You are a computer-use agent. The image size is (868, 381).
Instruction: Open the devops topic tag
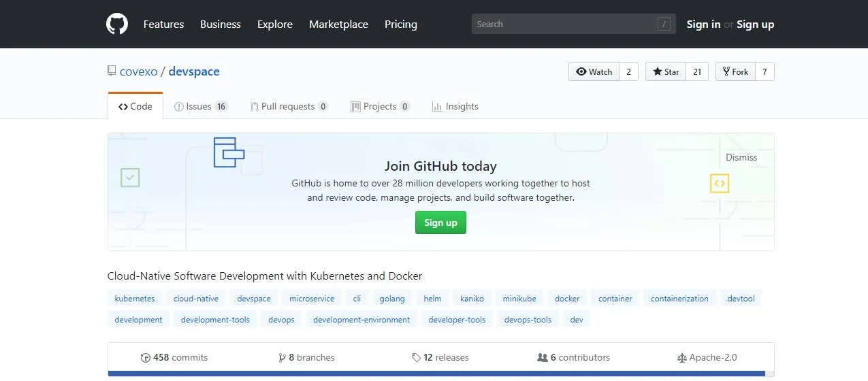tap(281, 319)
